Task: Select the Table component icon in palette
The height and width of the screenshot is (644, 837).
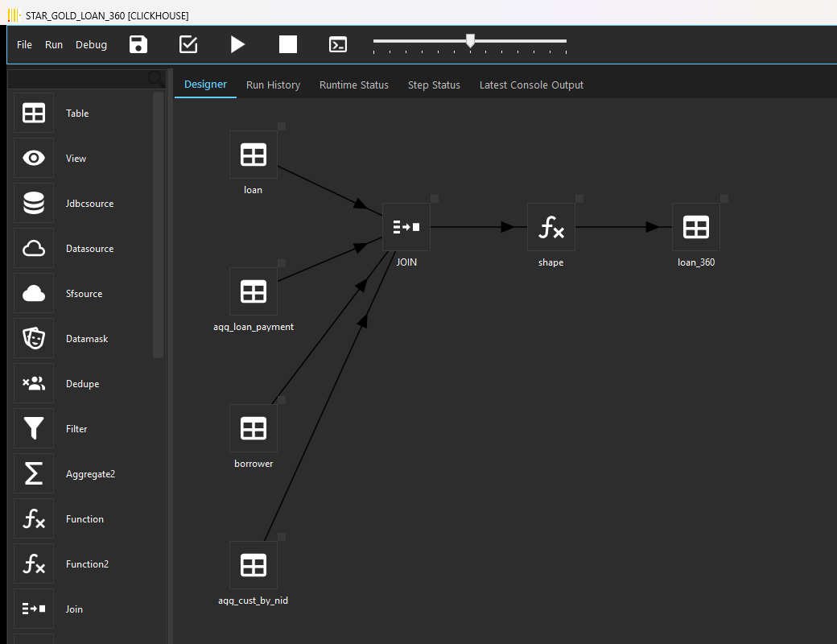Action: tap(34, 113)
